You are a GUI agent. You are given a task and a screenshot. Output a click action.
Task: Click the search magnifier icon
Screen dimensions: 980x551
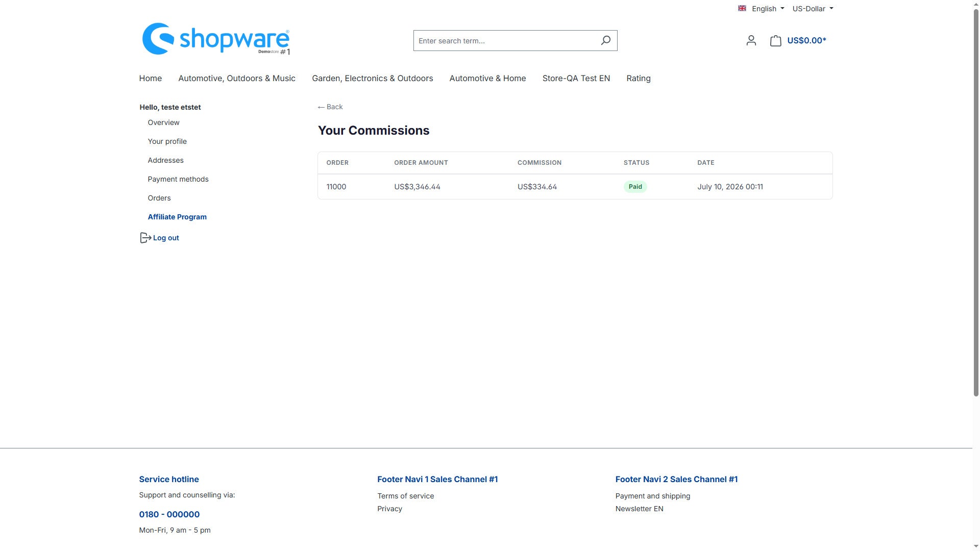click(x=605, y=40)
